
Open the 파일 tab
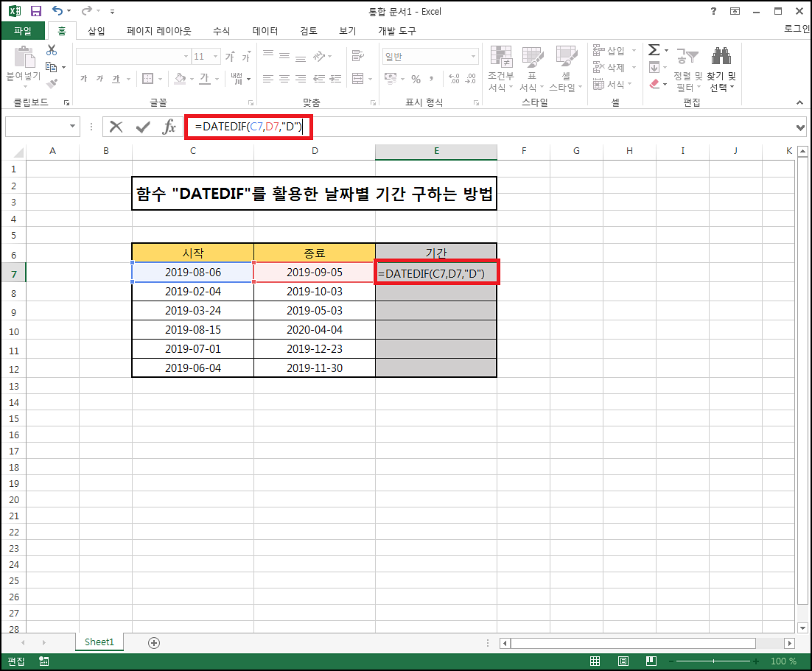pos(23,31)
